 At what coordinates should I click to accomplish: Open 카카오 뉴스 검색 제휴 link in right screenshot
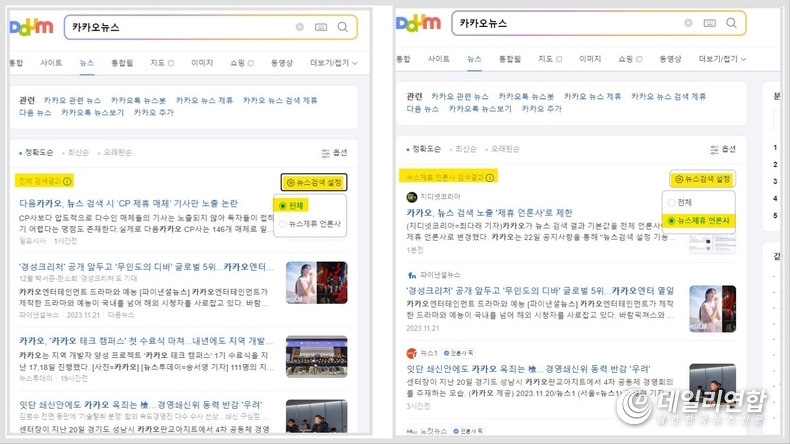668,96
